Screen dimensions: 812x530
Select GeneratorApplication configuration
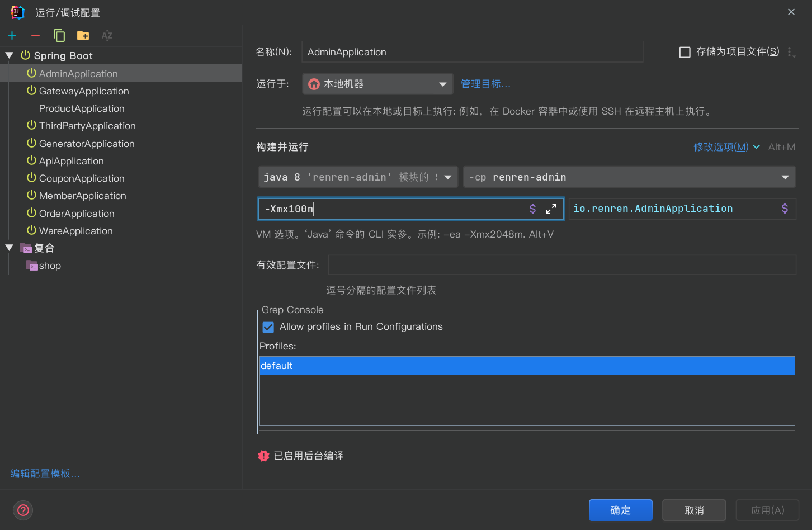[x=87, y=144]
